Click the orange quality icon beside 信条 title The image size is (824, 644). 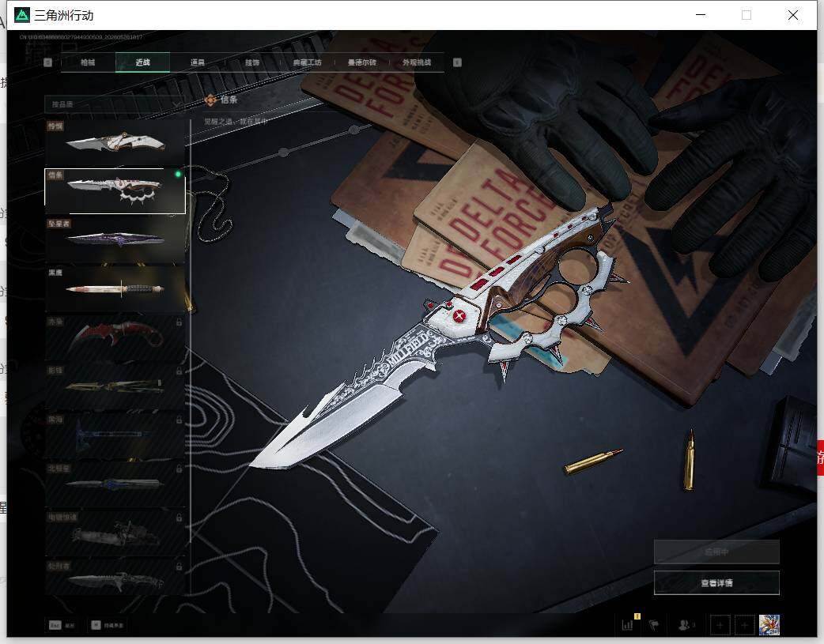click(x=210, y=100)
